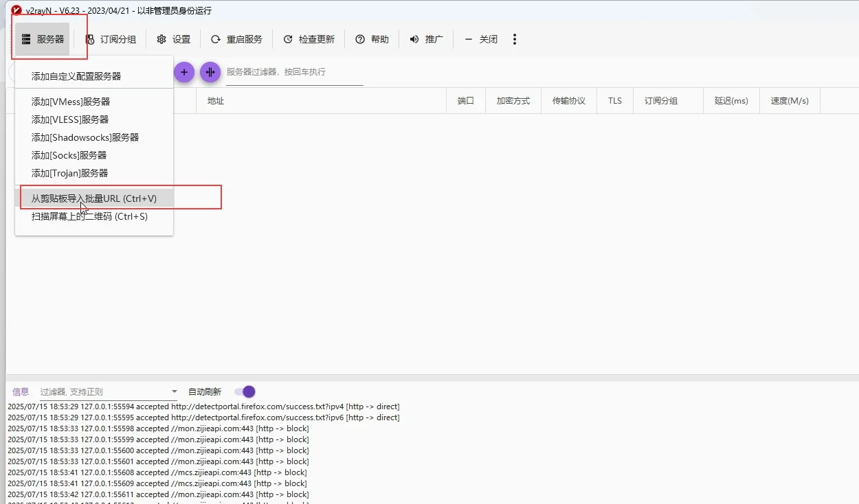The height and width of the screenshot is (504, 859).
Task: Click the purple plus add button
Action: point(184,72)
